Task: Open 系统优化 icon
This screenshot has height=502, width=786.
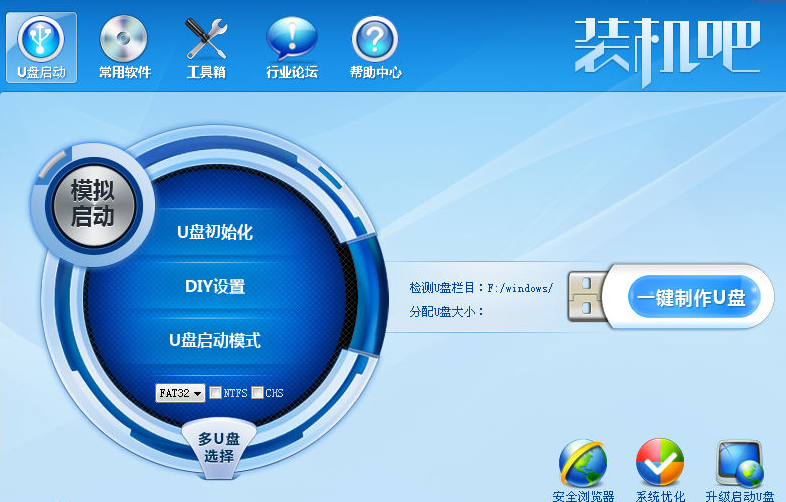Action: point(660,471)
